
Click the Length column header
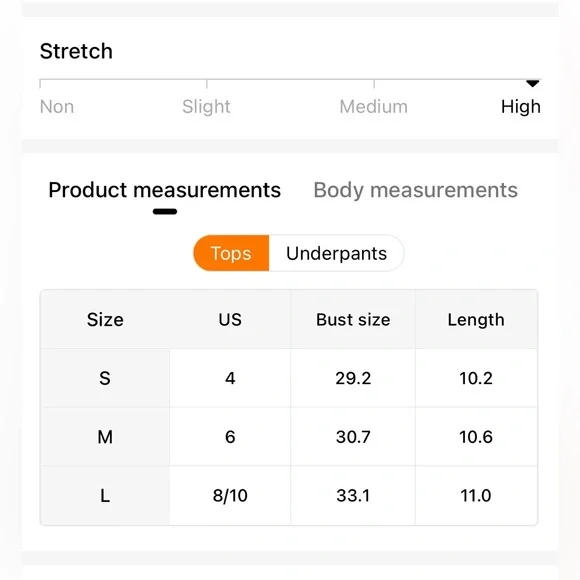coord(476,320)
